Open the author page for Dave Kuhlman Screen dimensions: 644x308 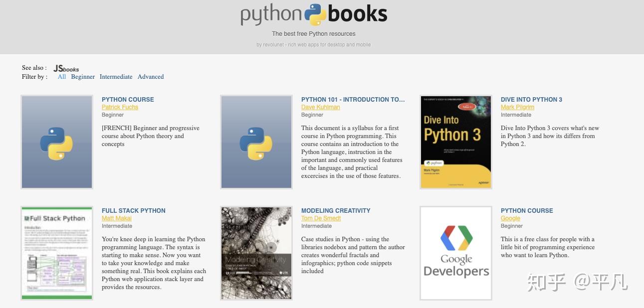tap(320, 107)
